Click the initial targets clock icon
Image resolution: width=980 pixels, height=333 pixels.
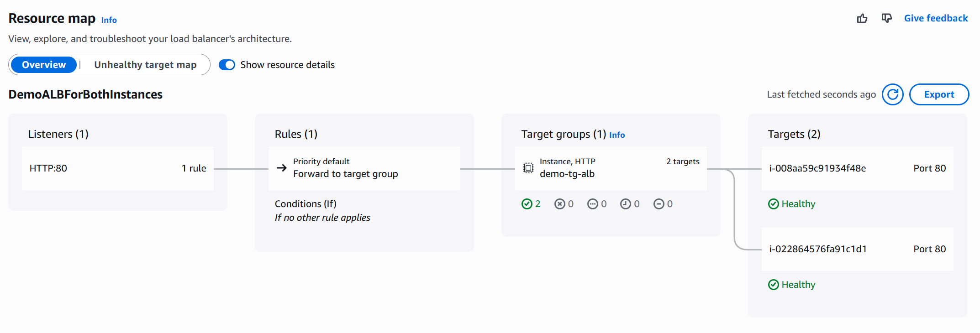pos(625,204)
